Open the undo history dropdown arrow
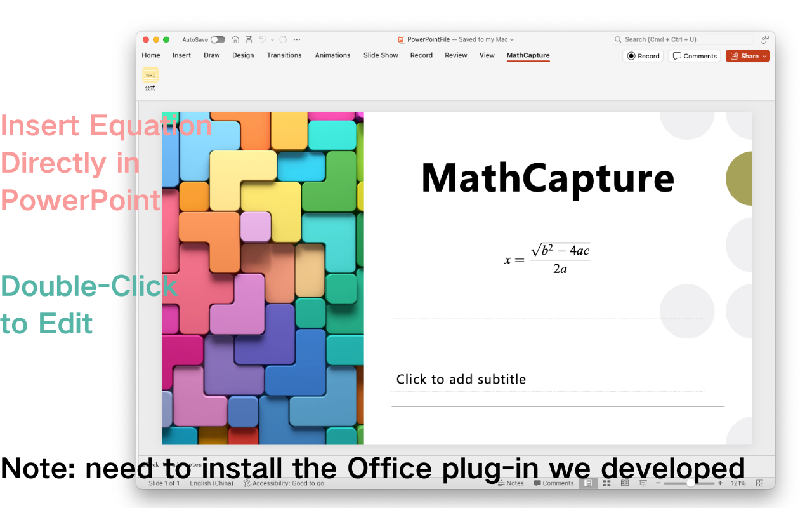This screenshot has width=812, height=508. (x=271, y=39)
